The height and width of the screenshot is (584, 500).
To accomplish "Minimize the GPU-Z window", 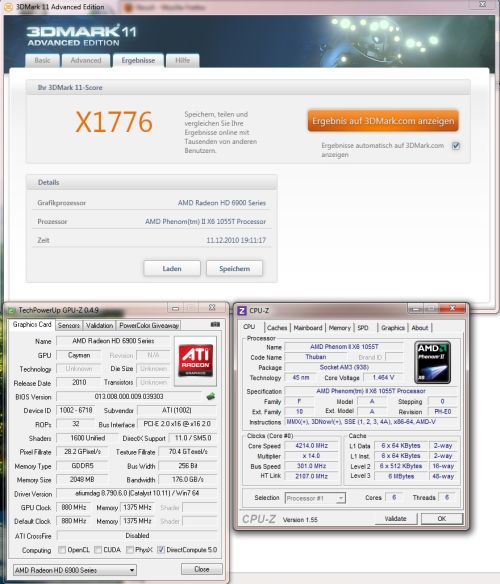I will (x=175, y=308).
